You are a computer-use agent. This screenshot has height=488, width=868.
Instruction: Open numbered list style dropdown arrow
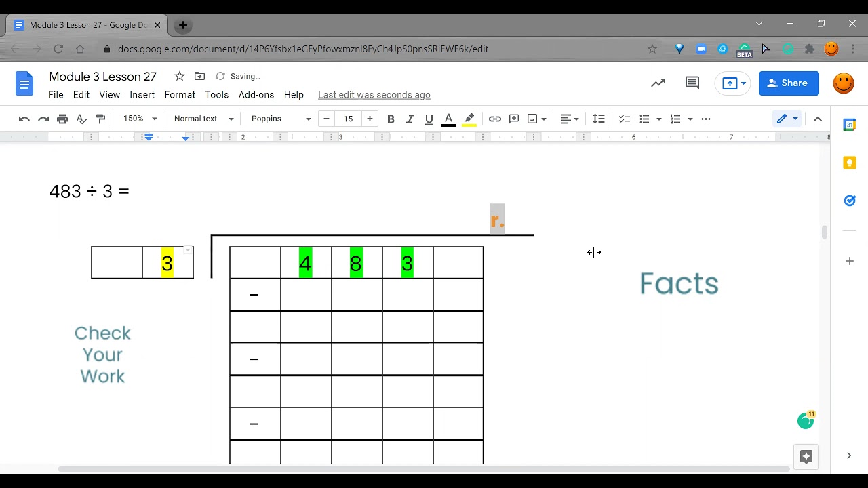(690, 119)
